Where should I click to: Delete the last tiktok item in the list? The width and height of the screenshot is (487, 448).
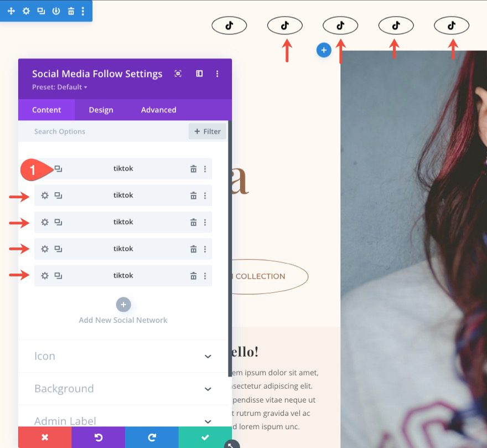coord(193,276)
